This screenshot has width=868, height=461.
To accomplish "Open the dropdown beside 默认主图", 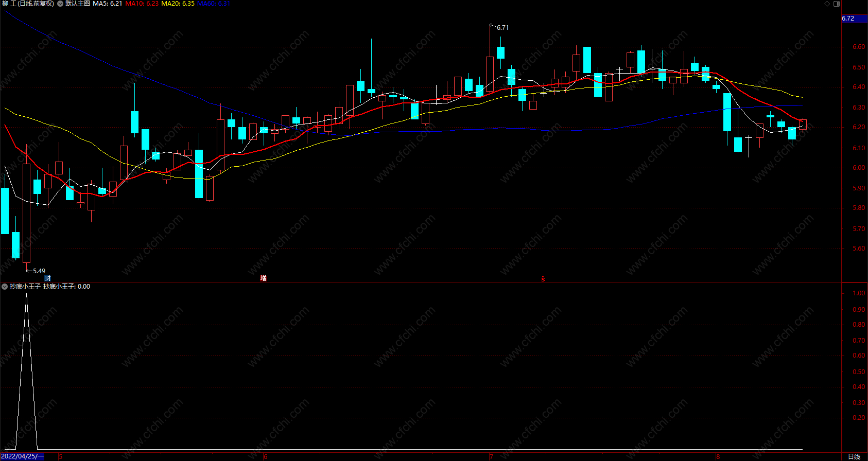I will 60,4.
